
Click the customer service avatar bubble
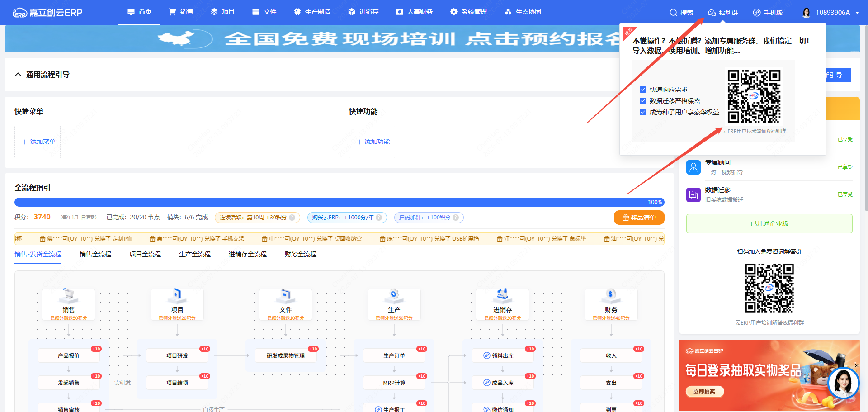(x=844, y=383)
